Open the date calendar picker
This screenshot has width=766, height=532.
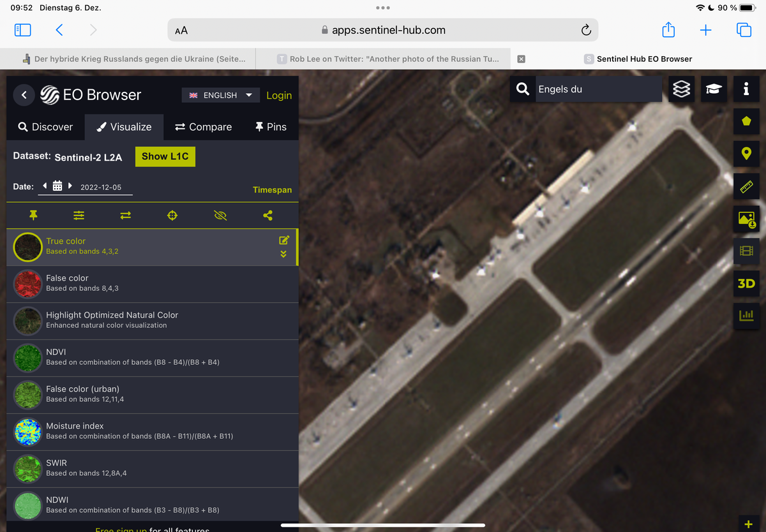[x=57, y=186]
